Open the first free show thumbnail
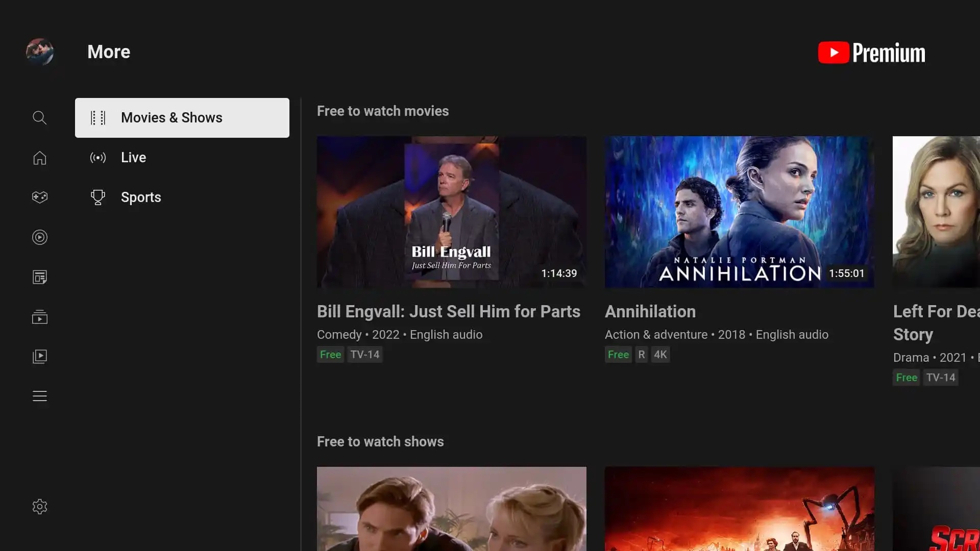This screenshot has width=980, height=551. pyautogui.click(x=451, y=508)
